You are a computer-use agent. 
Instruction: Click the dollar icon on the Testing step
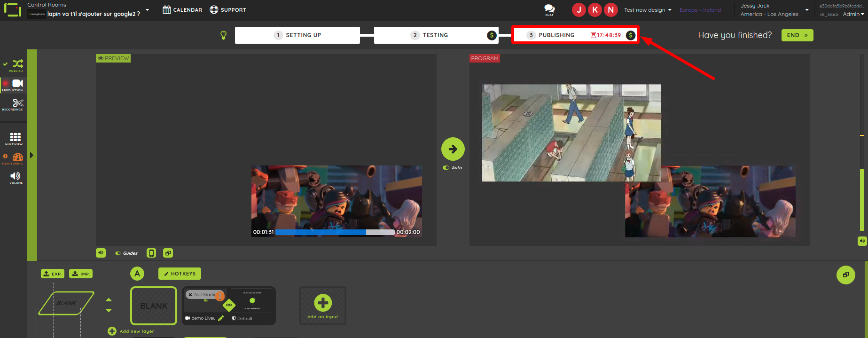click(492, 35)
